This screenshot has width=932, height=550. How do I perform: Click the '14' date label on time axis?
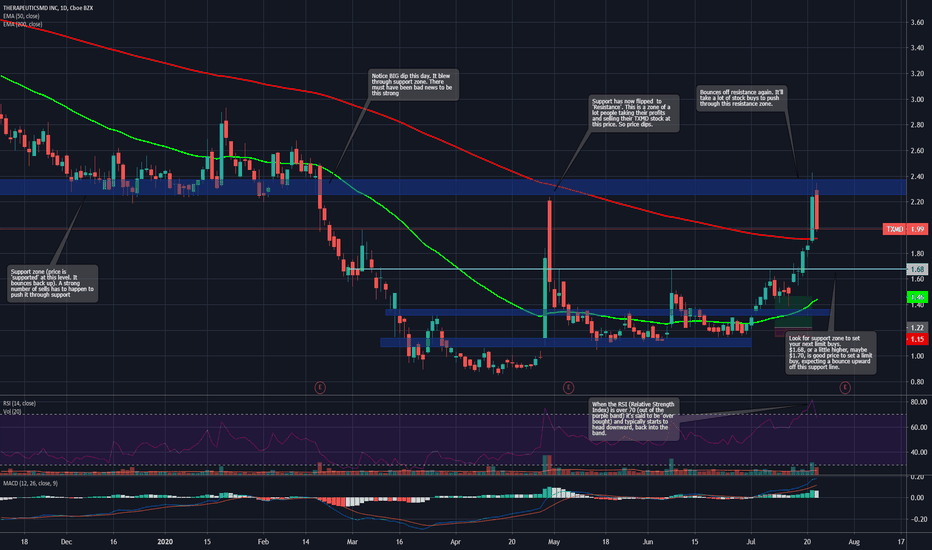(x=306, y=542)
